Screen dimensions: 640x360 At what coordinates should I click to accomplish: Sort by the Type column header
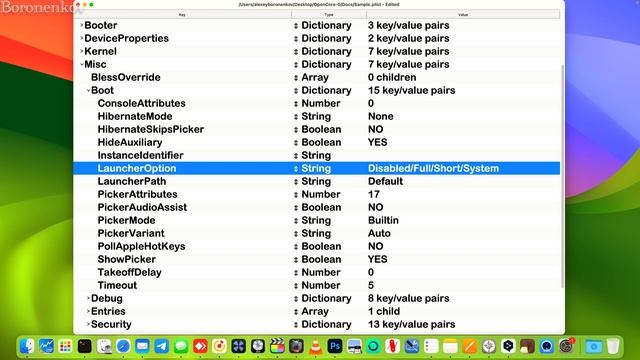[x=329, y=15]
